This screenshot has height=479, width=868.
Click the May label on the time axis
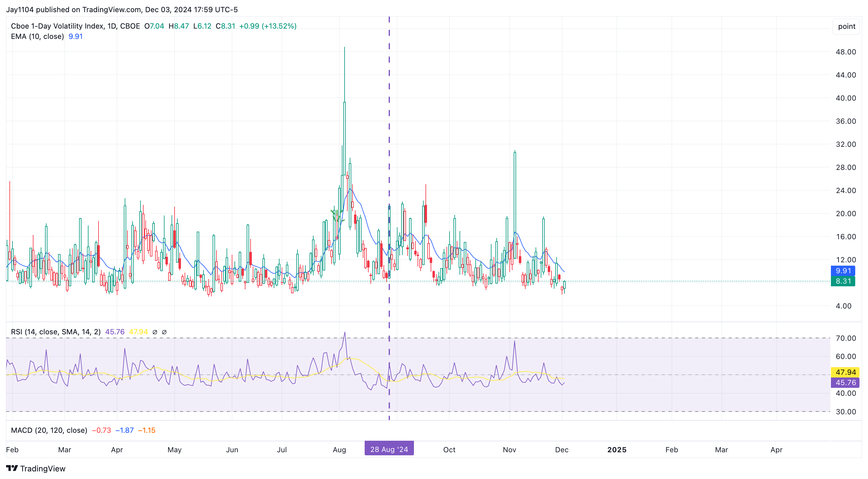[175, 450]
